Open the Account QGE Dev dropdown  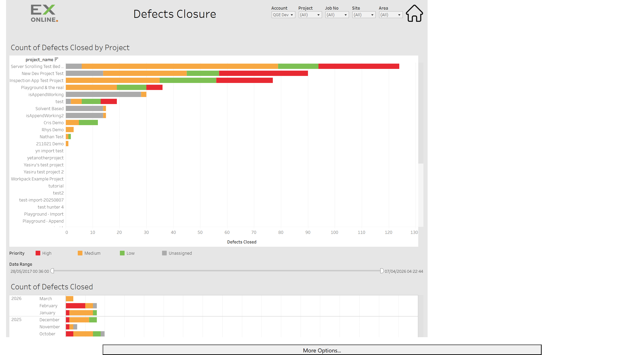(x=283, y=15)
